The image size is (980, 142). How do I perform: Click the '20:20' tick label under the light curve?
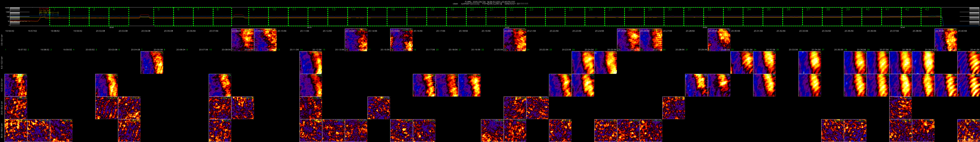click(x=507, y=27)
